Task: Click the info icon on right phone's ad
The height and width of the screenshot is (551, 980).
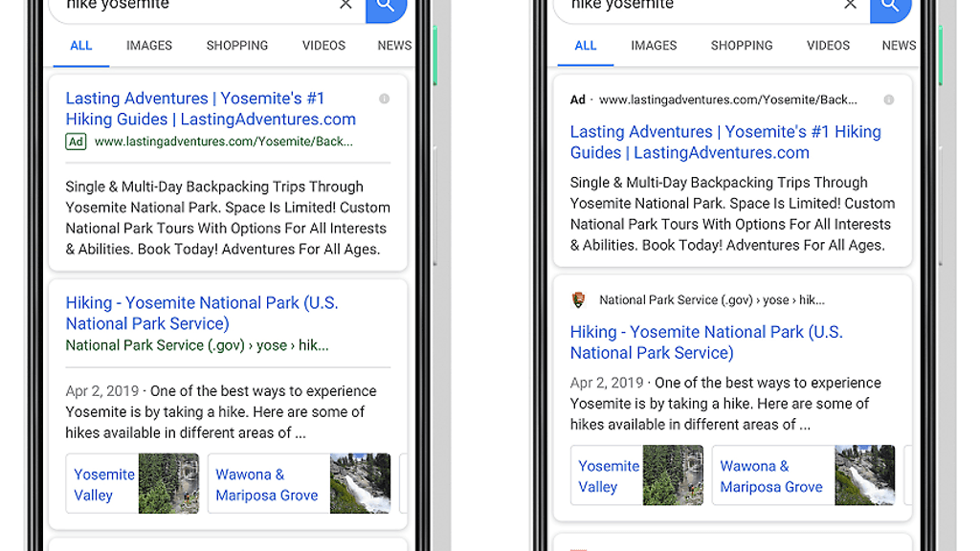Action: (x=888, y=99)
